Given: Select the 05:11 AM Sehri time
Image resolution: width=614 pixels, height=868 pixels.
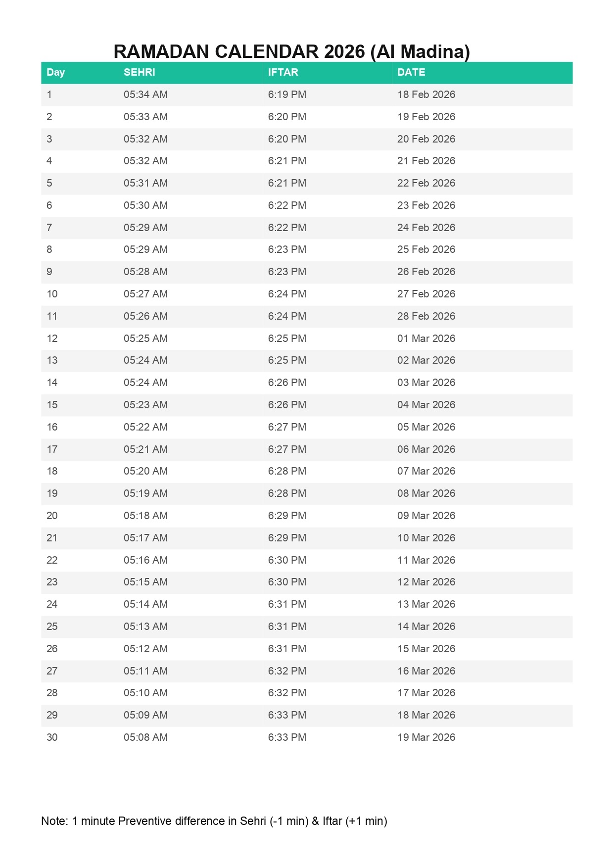Looking at the screenshot, I should pyautogui.click(x=145, y=671).
